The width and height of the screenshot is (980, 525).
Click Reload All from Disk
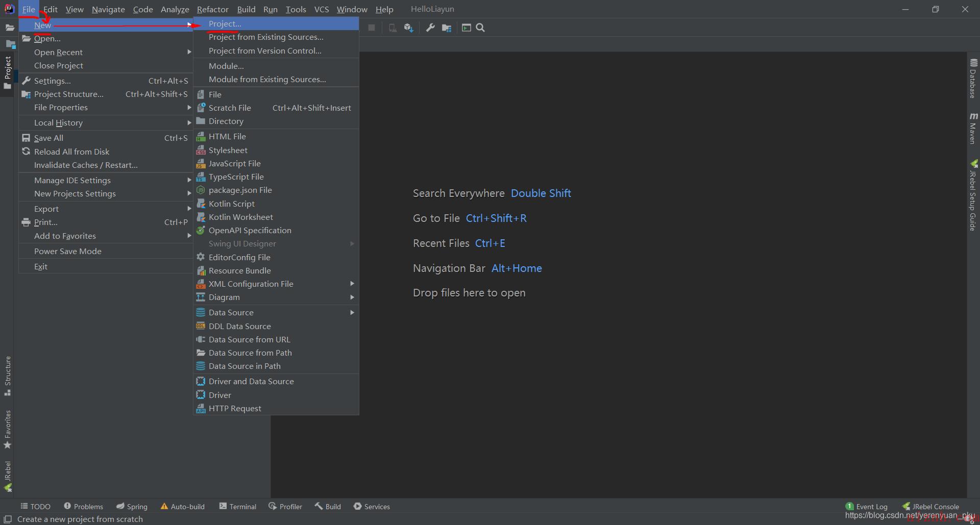tap(106, 152)
